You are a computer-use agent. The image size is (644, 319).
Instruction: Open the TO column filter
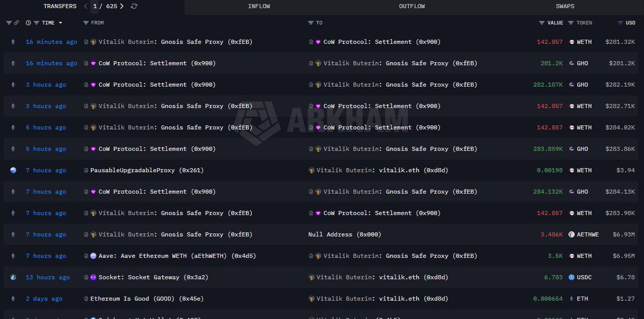[x=311, y=23]
